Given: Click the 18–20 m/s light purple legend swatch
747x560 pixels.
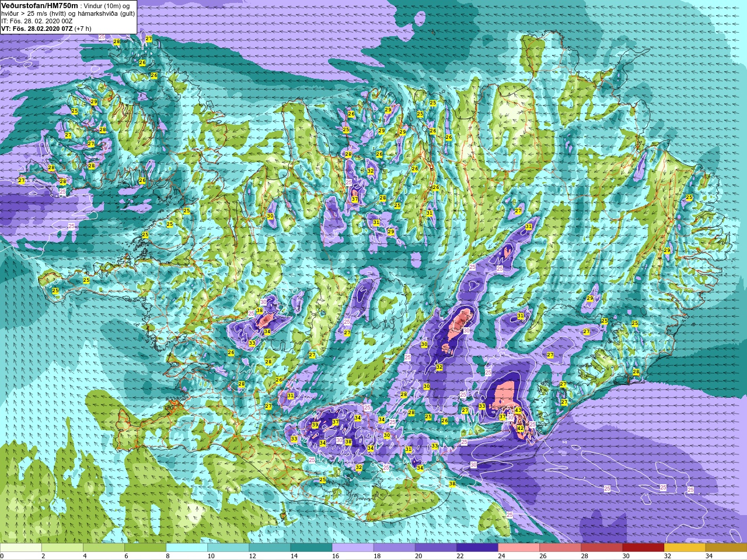Looking at the screenshot, I should coord(394,548).
